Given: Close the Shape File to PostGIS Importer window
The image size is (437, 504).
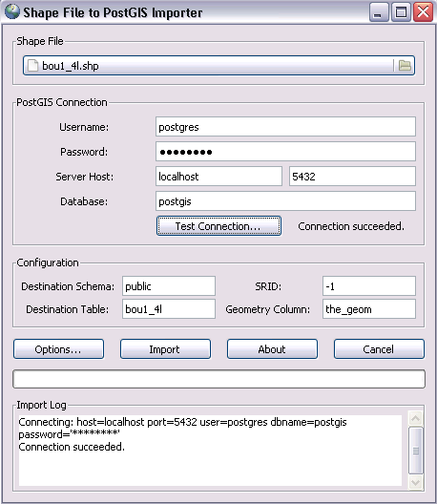Looking at the screenshot, I should 423,12.
